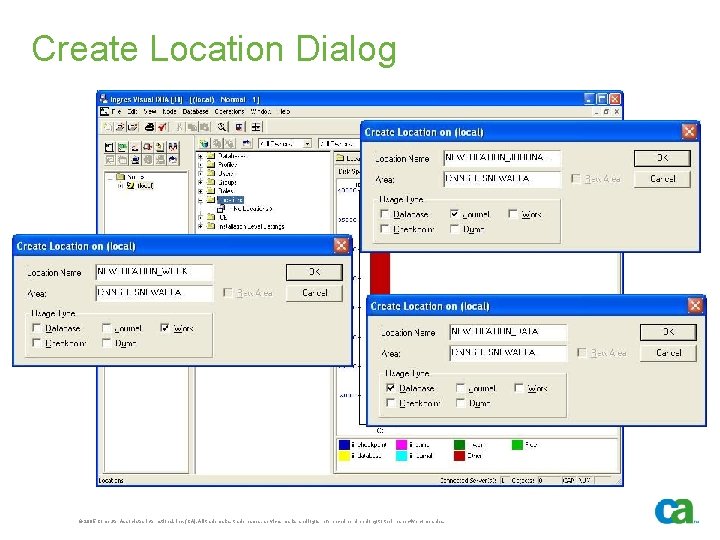Select the No Locations tree entry
This screenshot has width=720, height=540.
click(252, 209)
